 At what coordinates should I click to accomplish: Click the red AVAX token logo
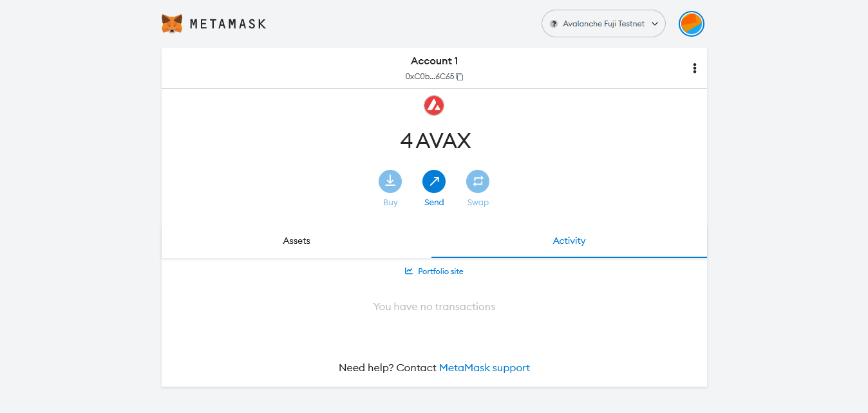pos(434,106)
